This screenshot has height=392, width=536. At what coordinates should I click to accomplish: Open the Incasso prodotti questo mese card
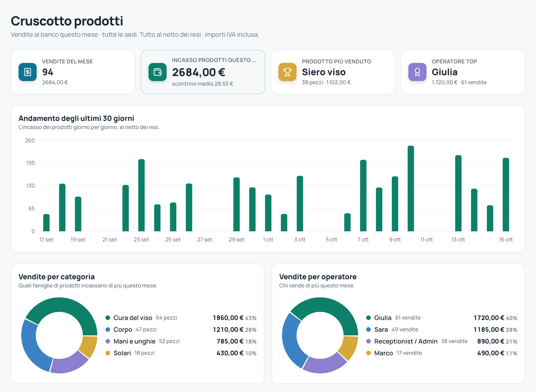coord(203,72)
